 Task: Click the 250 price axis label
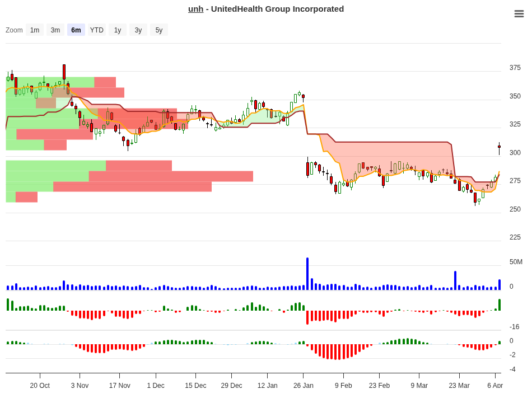pos(515,209)
